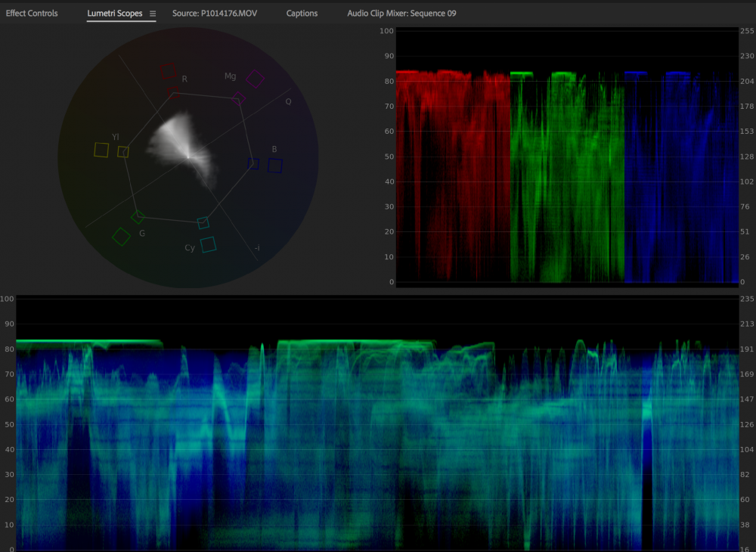Open the Lumetri Scopes panel menu icon
Image resolution: width=756 pixels, height=552 pixels.
(x=153, y=14)
